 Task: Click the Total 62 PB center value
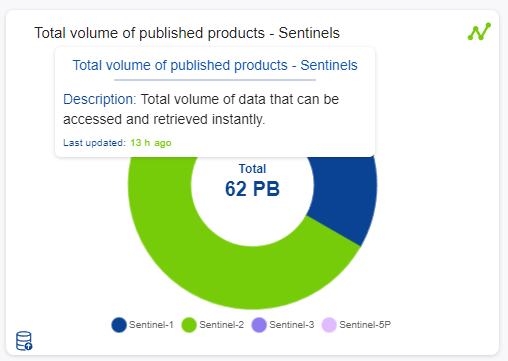pos(252,182)
